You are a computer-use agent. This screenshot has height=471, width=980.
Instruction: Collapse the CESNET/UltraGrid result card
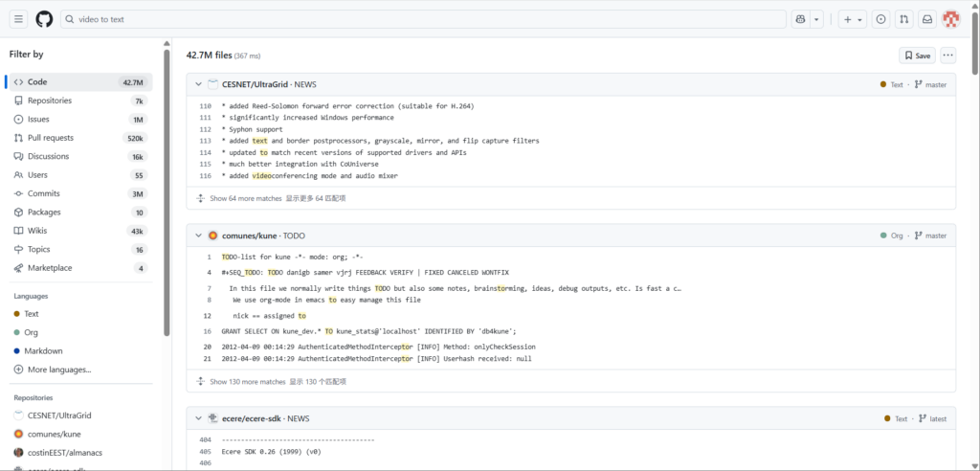coord(199,84)
